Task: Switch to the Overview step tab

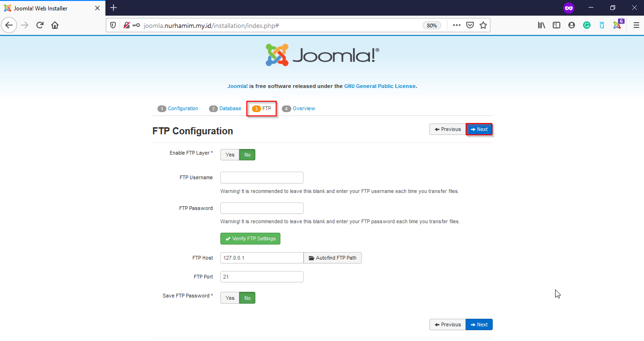Action: (299, 109)
